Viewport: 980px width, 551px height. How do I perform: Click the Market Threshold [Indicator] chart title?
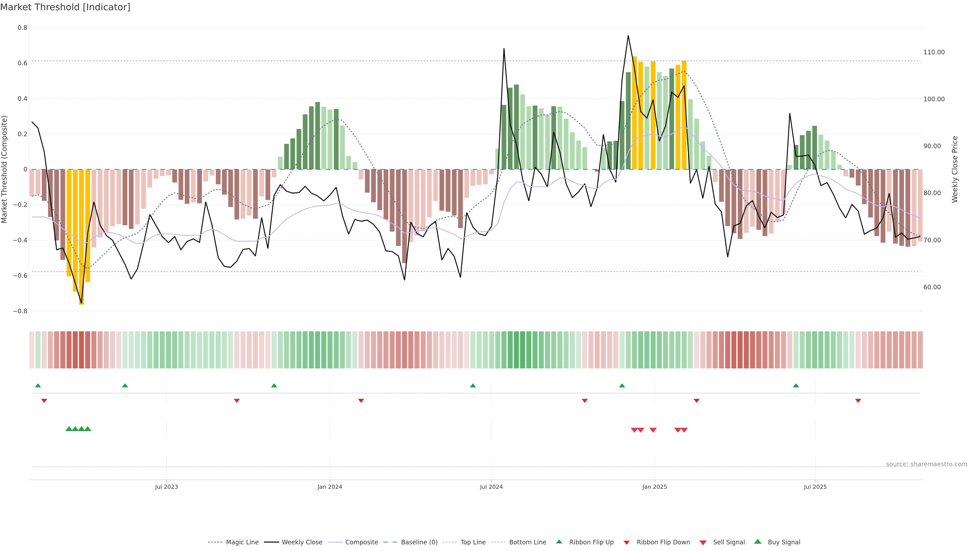[65, 7]
